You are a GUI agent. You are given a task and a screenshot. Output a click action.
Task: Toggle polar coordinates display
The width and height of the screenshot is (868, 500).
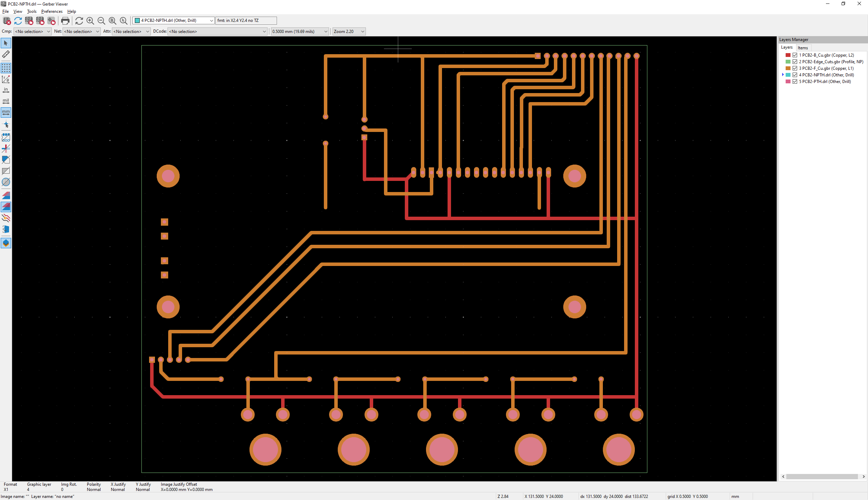6,79
